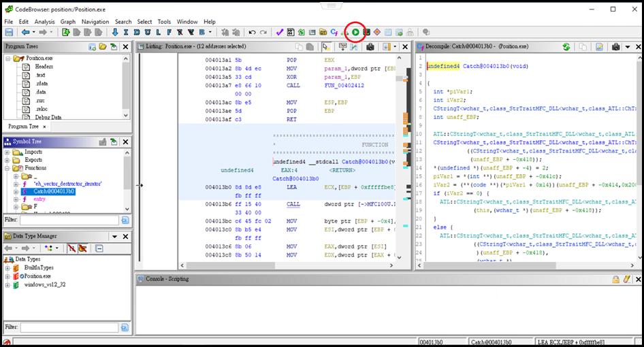644x347 pixels.
Task: Select the .rdata section in Program Trees
Action: [42, 84]
